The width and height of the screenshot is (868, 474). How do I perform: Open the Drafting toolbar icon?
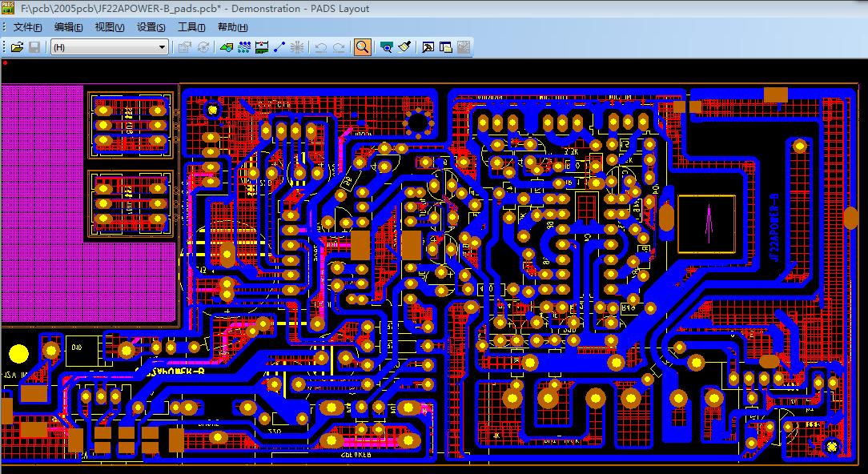tap(227, 46)
